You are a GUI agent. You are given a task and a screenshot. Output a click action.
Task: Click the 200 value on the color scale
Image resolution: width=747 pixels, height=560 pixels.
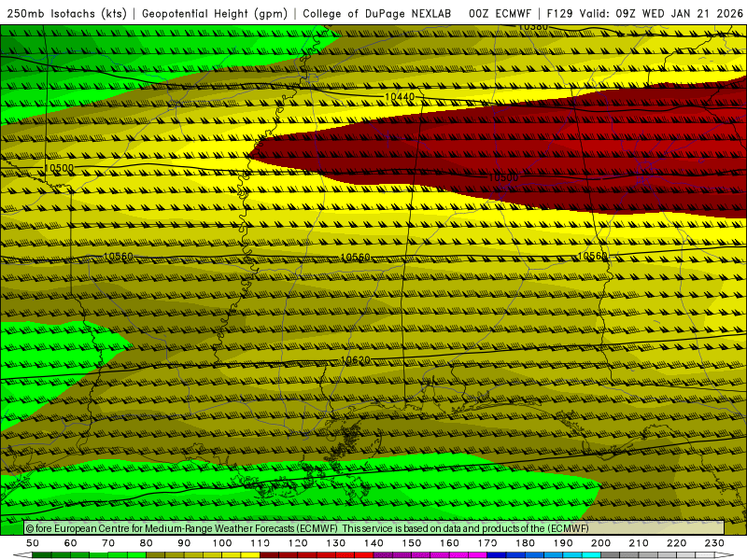click(600, 543)
